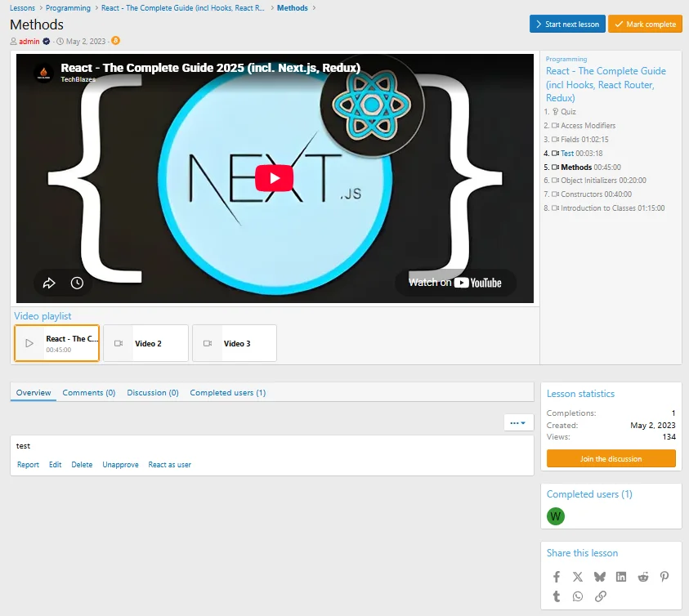
Task: Click Edit under test post
Action: tap(55, 464)
